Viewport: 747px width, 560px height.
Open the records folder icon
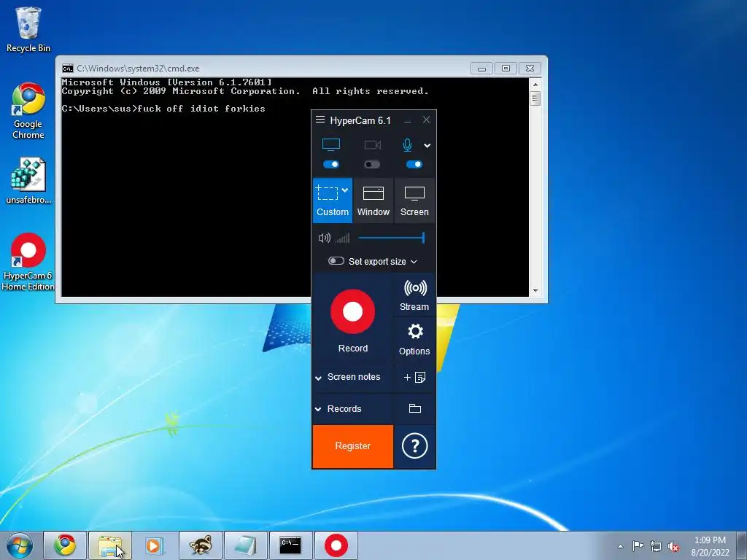[x=415, y=408]
